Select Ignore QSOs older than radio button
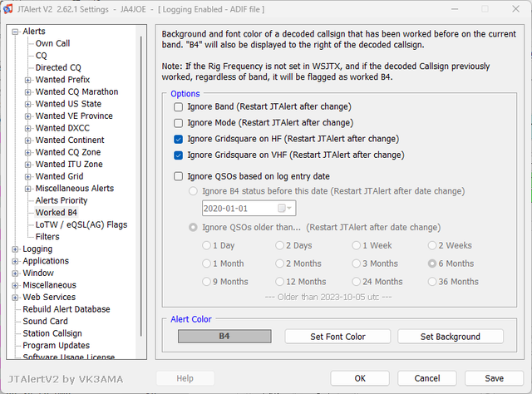Screen dimensions: 532x394 pyautogui.click(x=193, y=228)
